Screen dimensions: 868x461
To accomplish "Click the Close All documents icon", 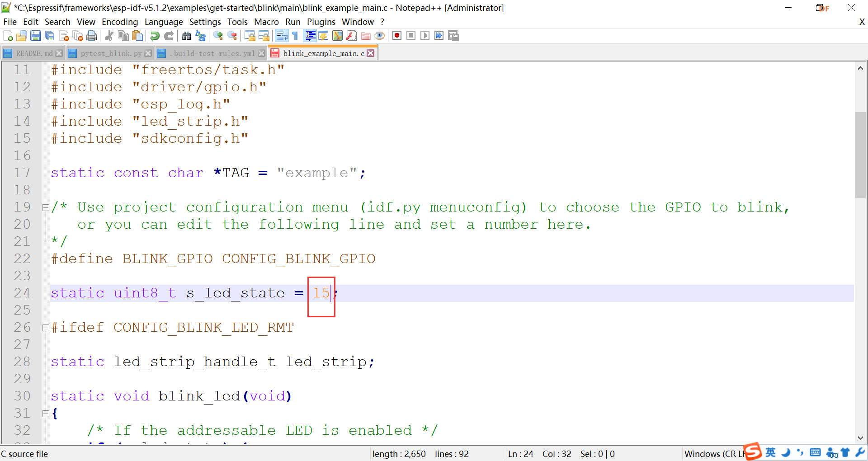I will 78,36.
